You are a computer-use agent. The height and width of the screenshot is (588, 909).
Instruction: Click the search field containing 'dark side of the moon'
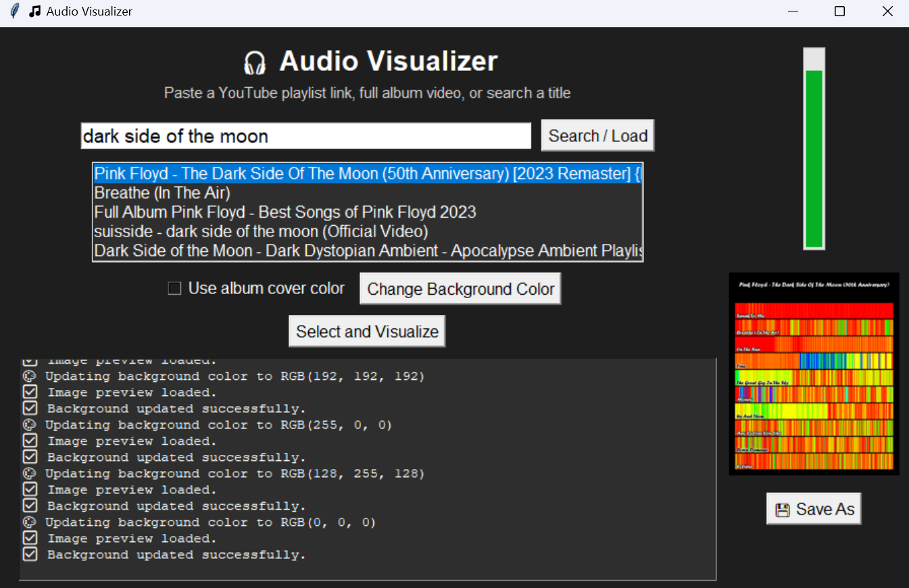pyautogui.click(x=305, y=136)
